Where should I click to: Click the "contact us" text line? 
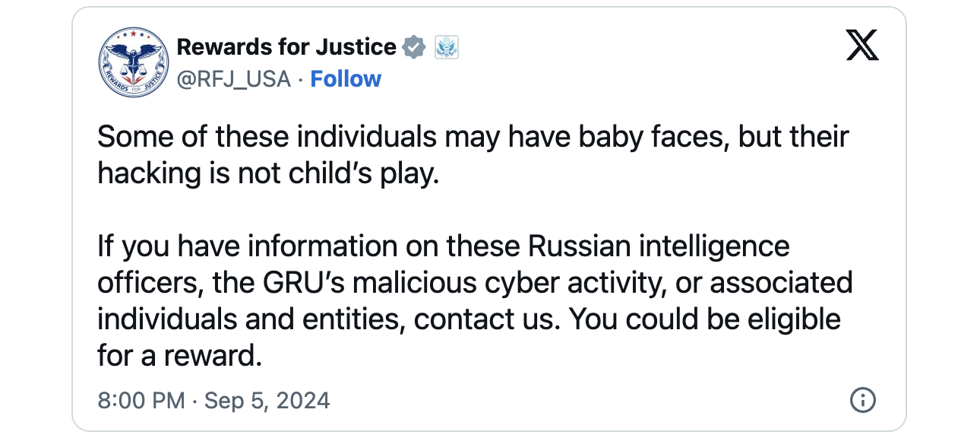[x=469, y=319]
